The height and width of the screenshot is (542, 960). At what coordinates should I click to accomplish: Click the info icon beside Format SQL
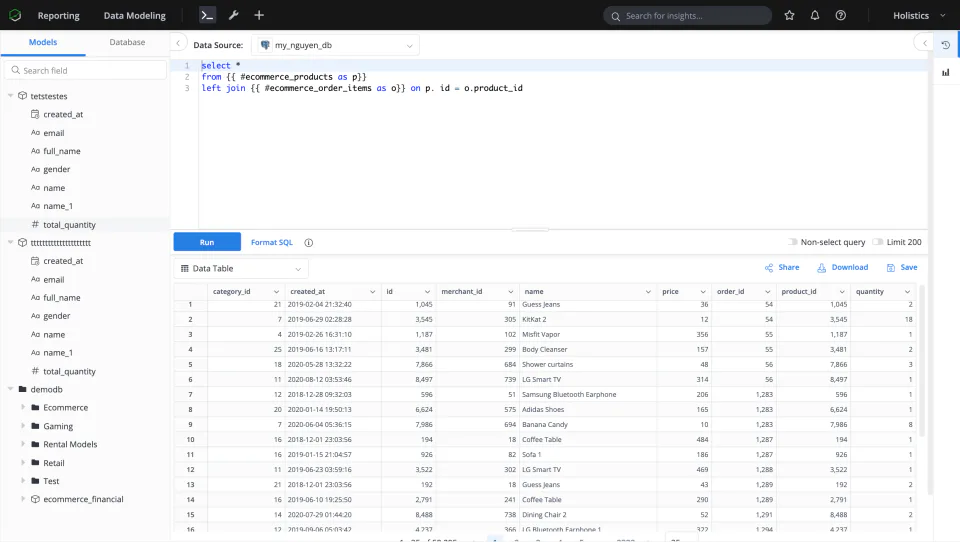click(x=309, y=243)
